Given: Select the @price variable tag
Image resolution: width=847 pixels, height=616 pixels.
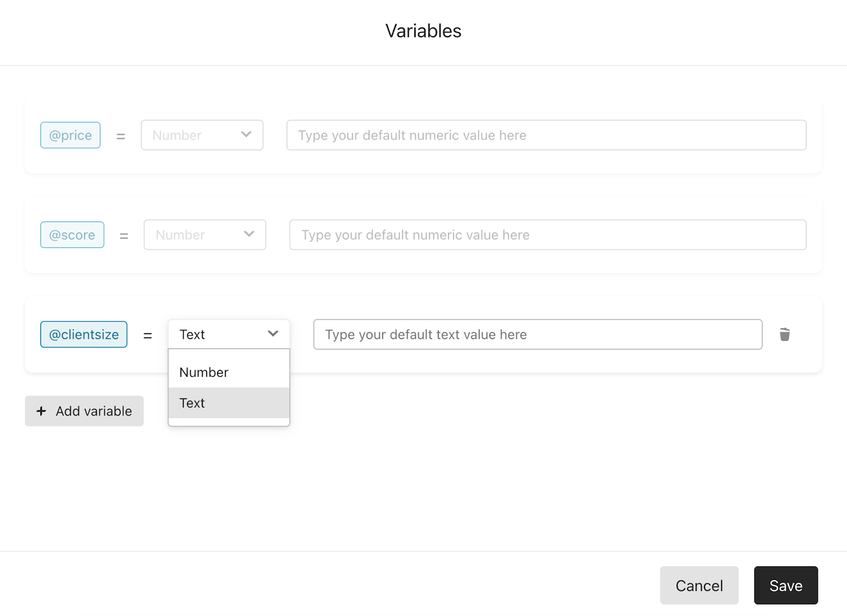Looking at the screenshot, I should [x=70, y=135].
